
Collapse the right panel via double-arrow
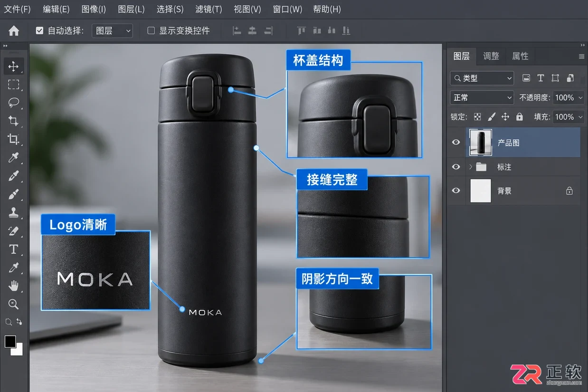click(582, 45)
